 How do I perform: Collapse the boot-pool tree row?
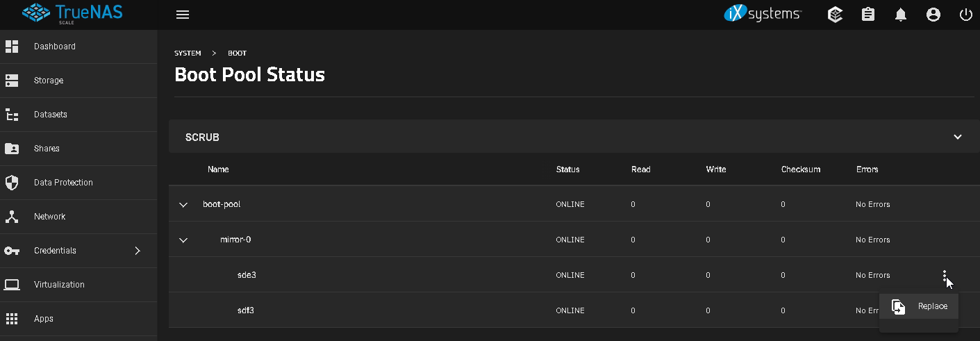183,205
